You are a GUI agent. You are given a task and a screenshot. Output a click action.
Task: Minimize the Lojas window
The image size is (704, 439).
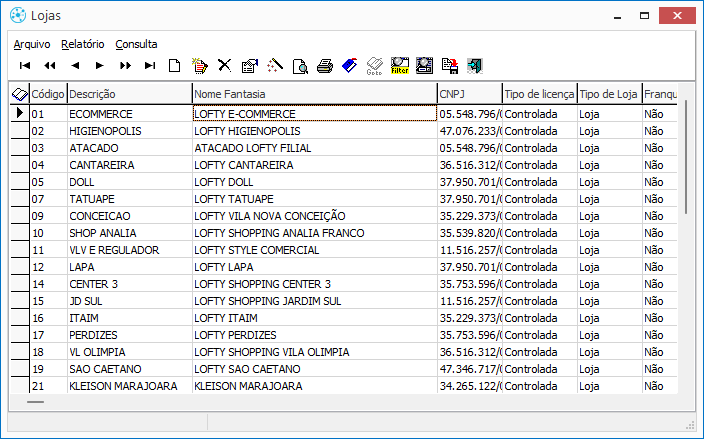[x=618, y=16]
